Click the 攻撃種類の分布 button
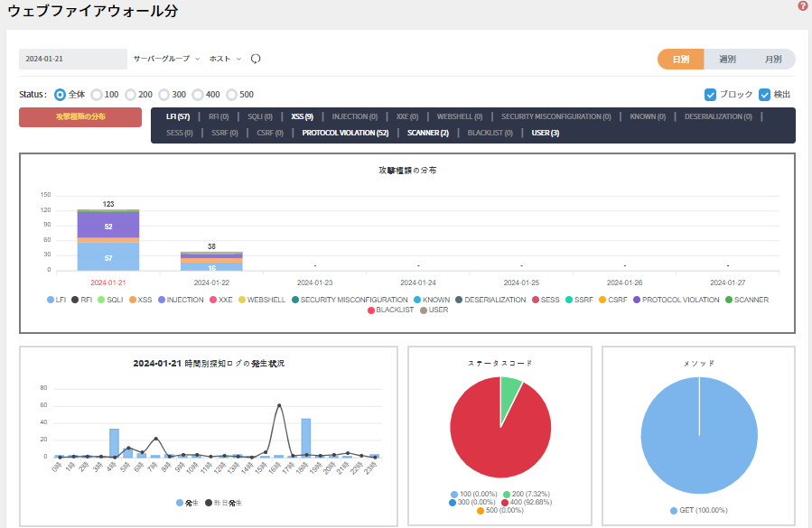This screenshot has height=528, width=812. (x=80, y=117)
